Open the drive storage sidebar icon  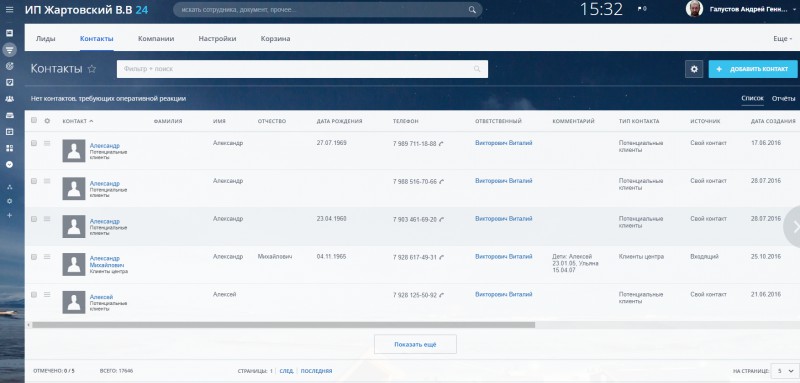coord(9,115)
